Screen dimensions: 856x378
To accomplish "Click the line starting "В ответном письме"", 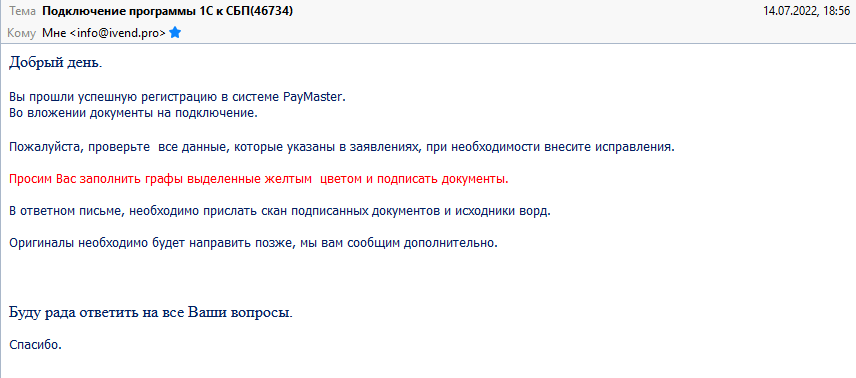I will 280,211.
